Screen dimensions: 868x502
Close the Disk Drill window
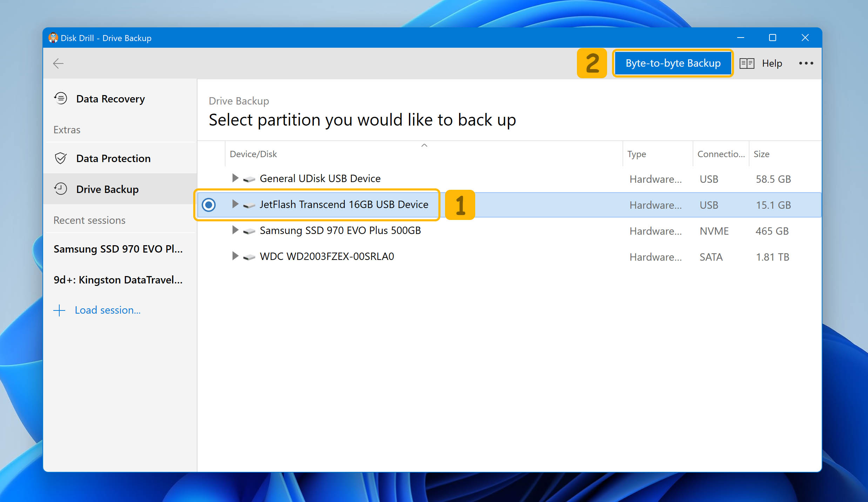pyautogui.click(x=805, y=38)
